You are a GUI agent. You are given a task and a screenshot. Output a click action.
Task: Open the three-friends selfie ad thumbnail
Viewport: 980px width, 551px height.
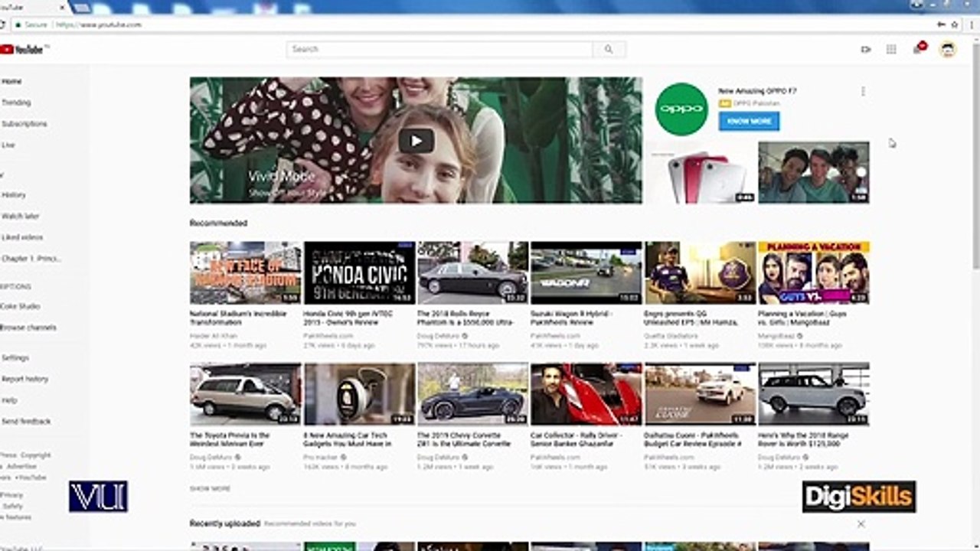(814, 172)
